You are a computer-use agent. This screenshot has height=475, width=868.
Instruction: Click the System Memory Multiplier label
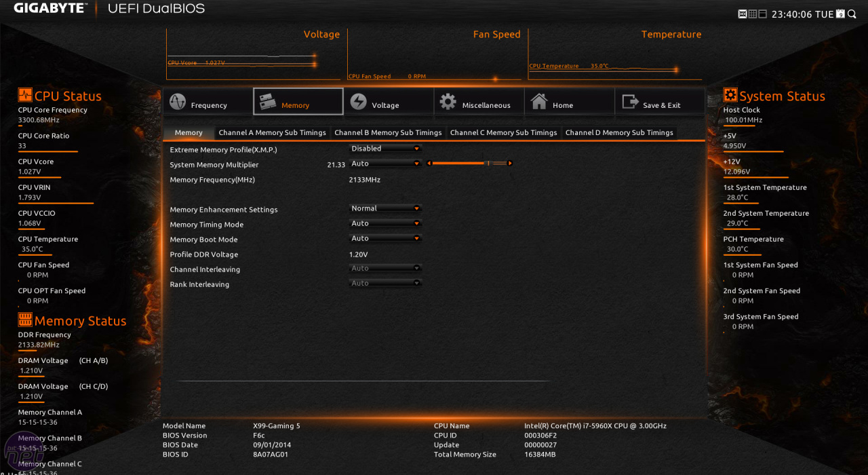tap(214, 165)
